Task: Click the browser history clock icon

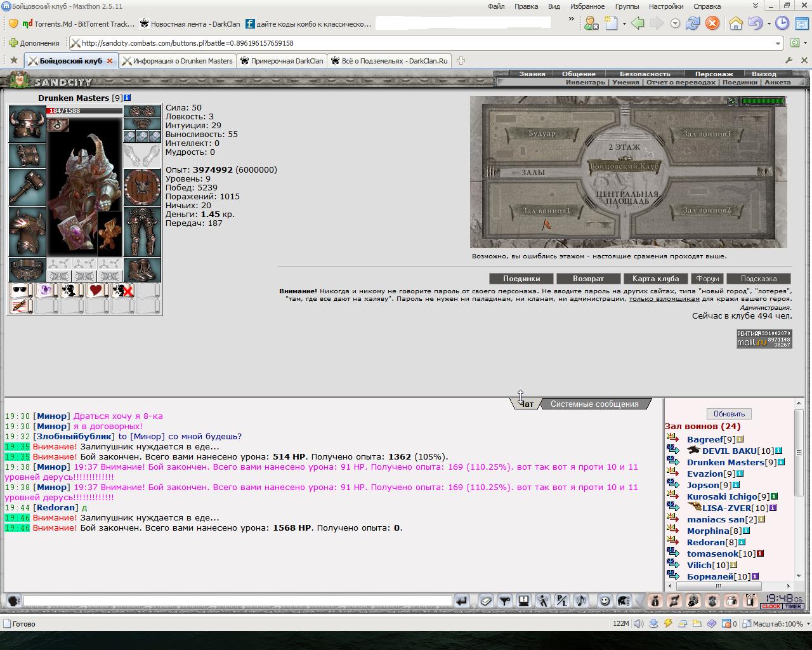Action: [783, 23]
